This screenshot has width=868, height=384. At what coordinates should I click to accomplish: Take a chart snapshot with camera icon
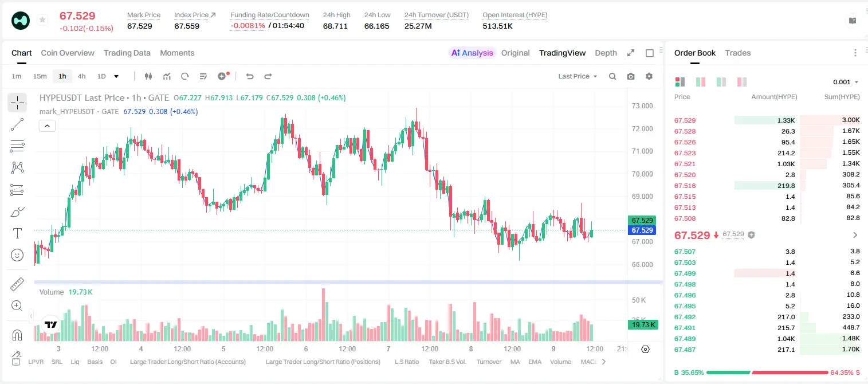pyautogui.click(x=631, y=76)
